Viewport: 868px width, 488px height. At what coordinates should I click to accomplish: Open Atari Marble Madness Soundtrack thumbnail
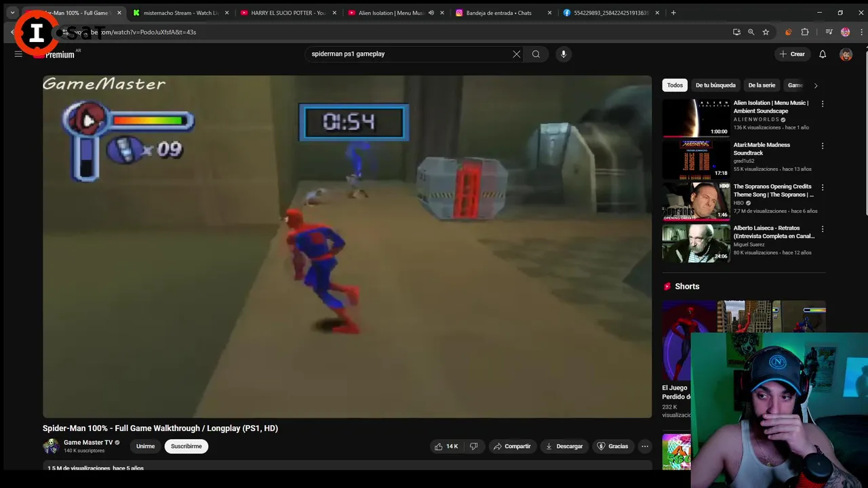696,160
